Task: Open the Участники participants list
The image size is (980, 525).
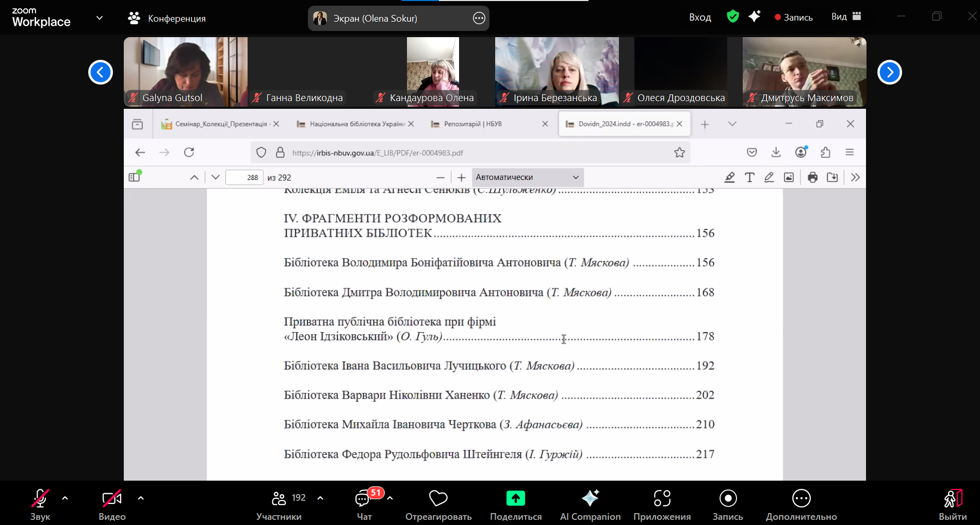Action: [279, 504]
